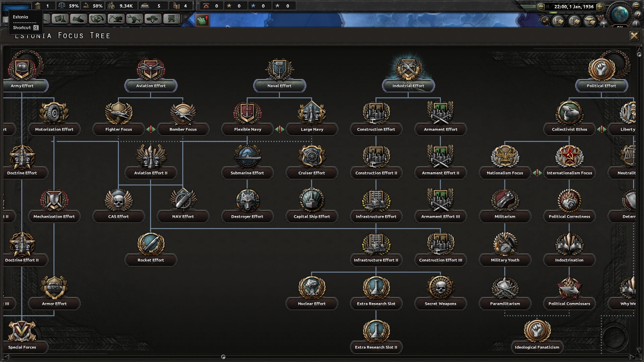Close the Estonia Focus Tree window
The height and width of the screenshot is (362, 644).
click(634, 36)
